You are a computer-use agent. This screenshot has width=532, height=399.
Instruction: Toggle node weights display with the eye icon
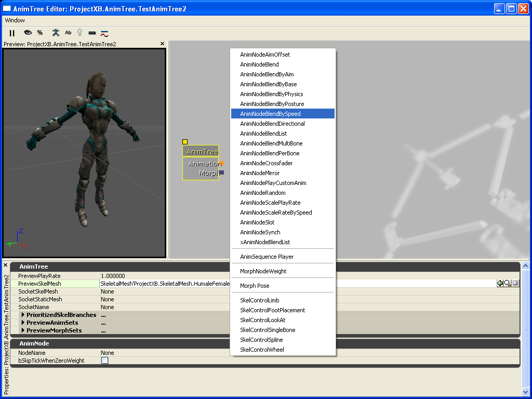tap(27, 33)
